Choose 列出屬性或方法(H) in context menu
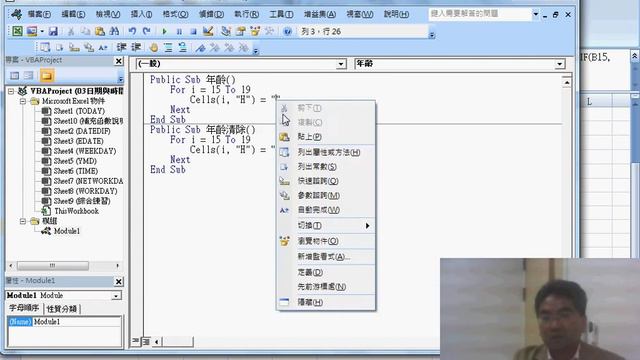 pyautogui.click(x=326, y=152)
